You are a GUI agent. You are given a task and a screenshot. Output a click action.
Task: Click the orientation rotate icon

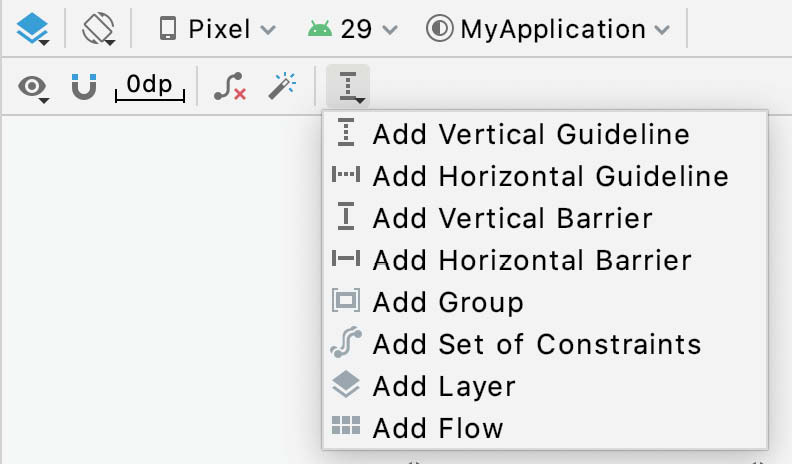(98, 29)
